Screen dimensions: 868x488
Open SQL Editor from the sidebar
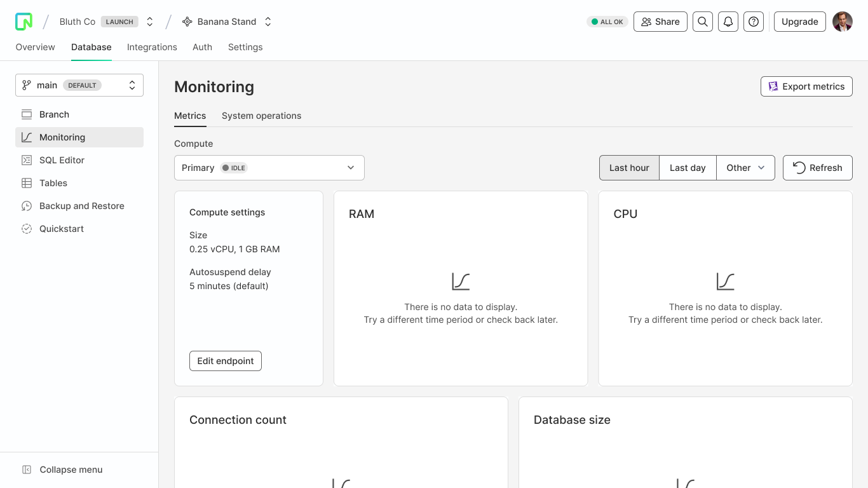(62, 160)
